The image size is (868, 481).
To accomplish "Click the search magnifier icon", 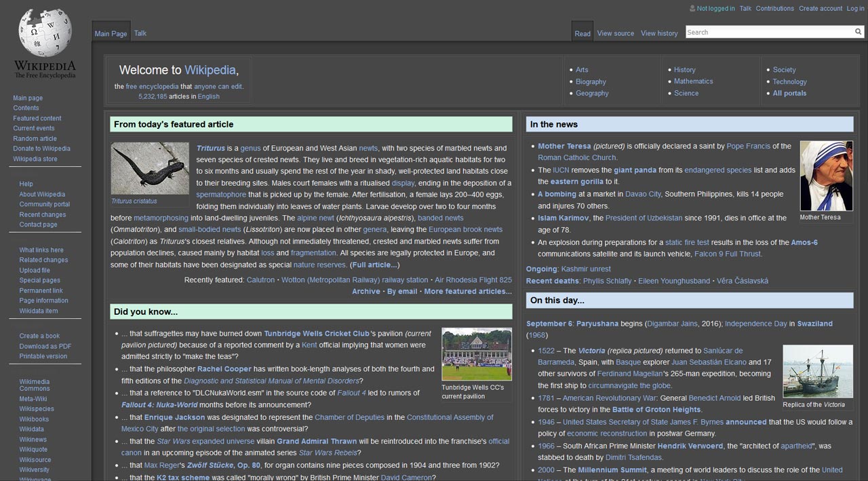I will tap(858, 32).
